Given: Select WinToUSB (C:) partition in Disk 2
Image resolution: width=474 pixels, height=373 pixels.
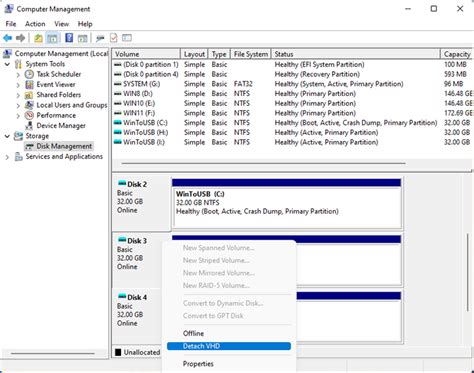Looking at the screenshot, I should click(x=287, y=207).
